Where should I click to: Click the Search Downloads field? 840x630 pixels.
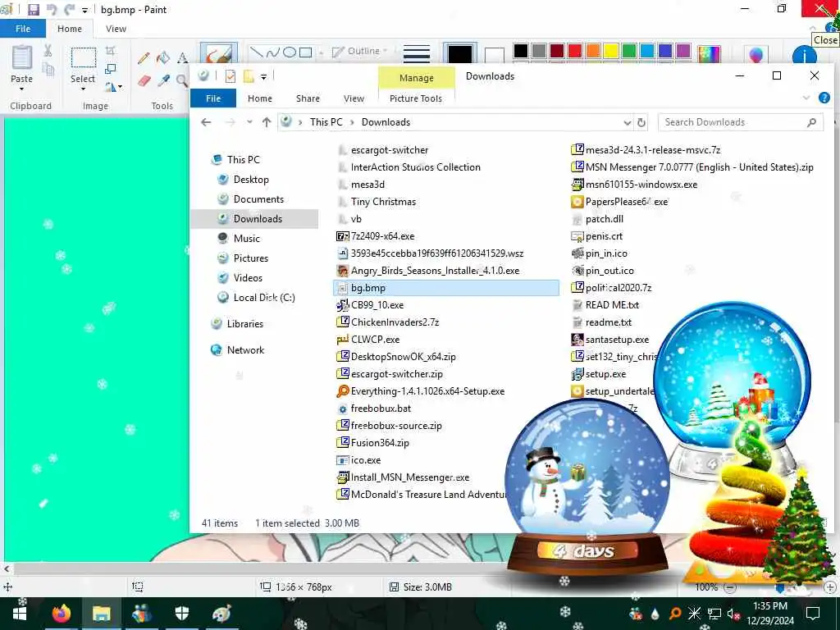741,122
